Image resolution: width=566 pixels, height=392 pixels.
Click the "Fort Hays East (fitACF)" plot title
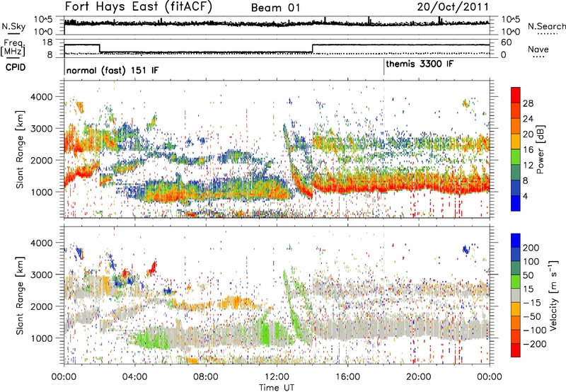point(138,7)
